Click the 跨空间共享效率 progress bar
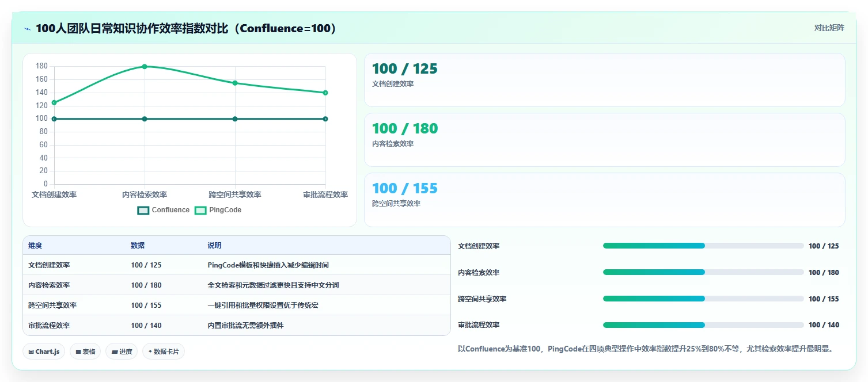The height and width of the screenshot is (382, 868). click(703, 299)
